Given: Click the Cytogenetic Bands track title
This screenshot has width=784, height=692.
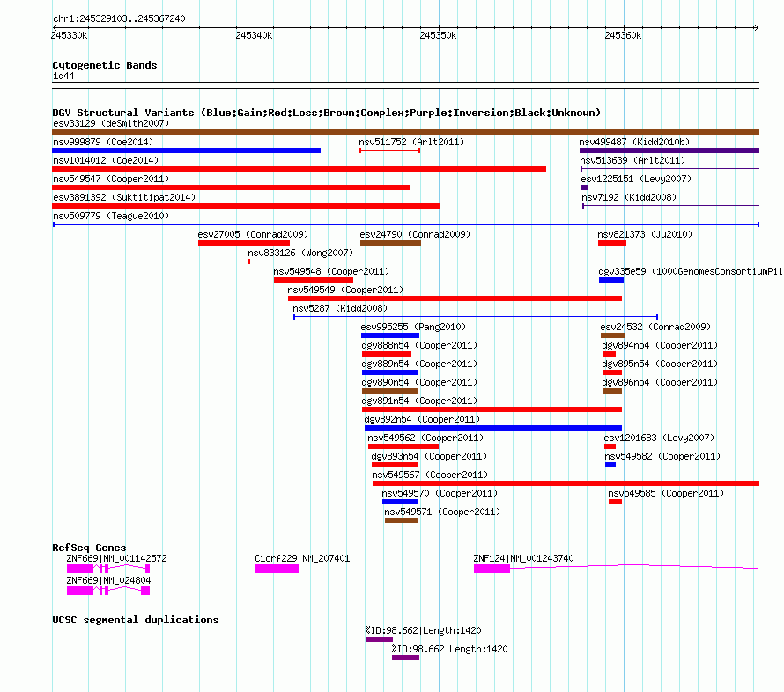Looking at the screenshot, I should (x=105, y=65).
